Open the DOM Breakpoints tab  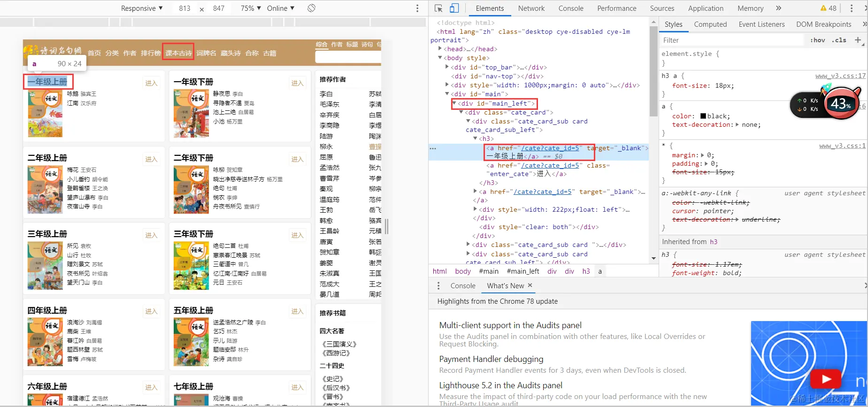point(823,24)
